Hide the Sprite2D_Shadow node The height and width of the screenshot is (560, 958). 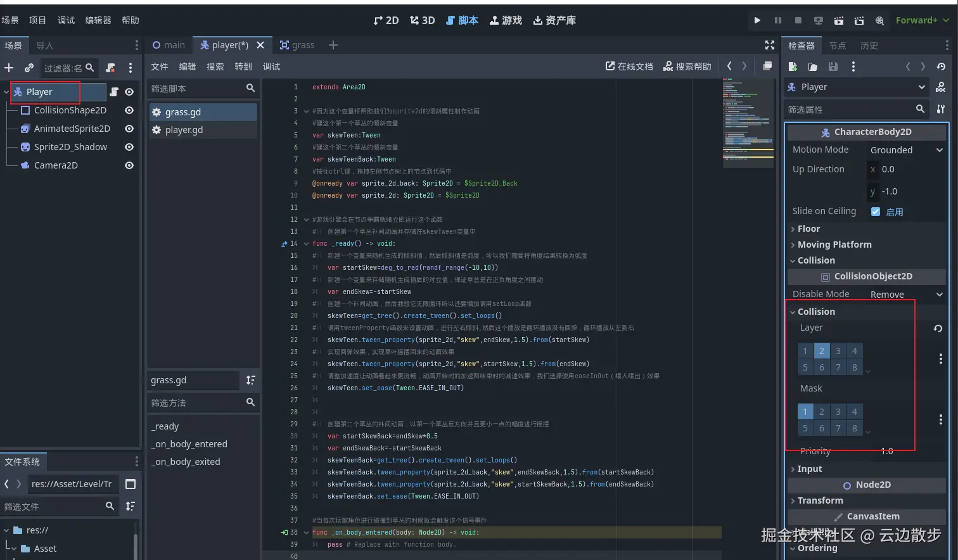[129, 147]
